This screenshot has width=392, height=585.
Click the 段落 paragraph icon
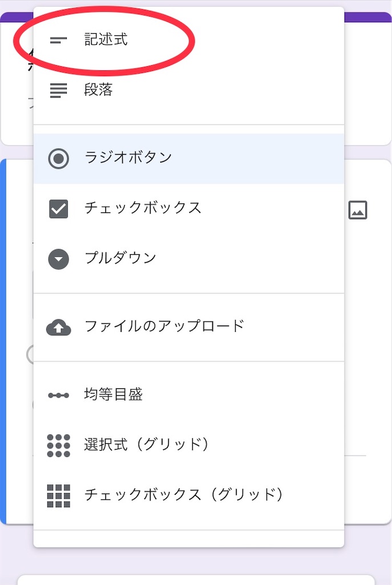(x=58, y=90)
